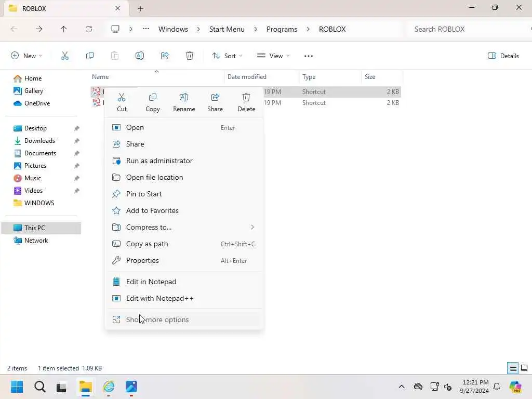This screenshot has height=399, width=532.
Task: Expand chevron after Programs breadcrumb
Action: click(308, 29)
